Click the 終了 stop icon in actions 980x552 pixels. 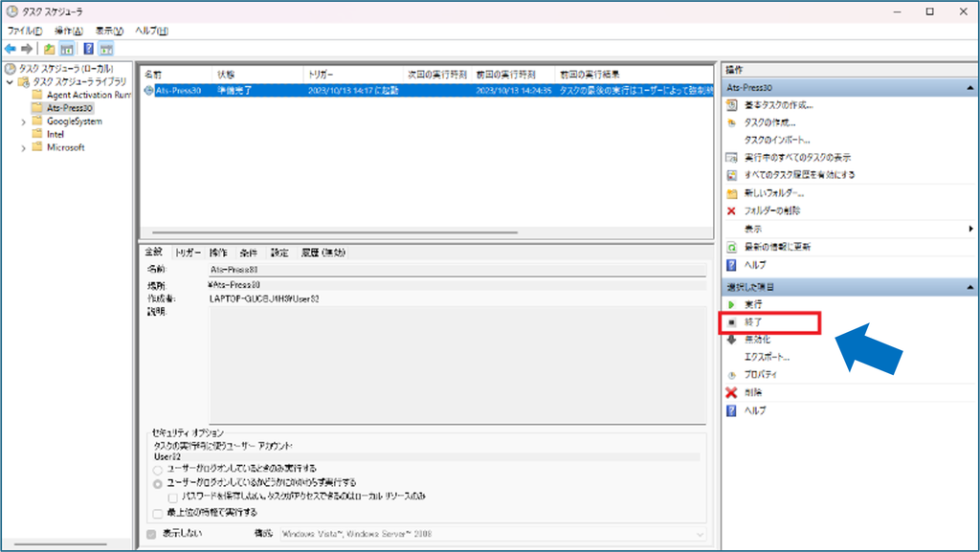(x=731, y=322)
